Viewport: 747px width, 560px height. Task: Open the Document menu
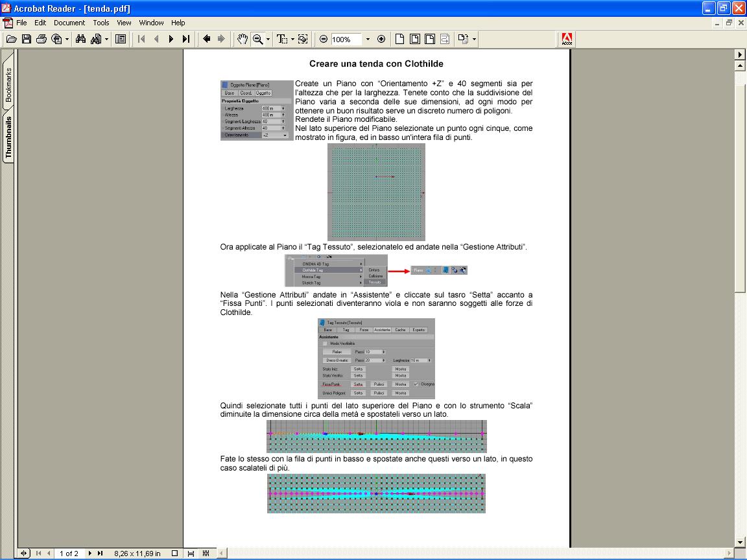[69, 23]
